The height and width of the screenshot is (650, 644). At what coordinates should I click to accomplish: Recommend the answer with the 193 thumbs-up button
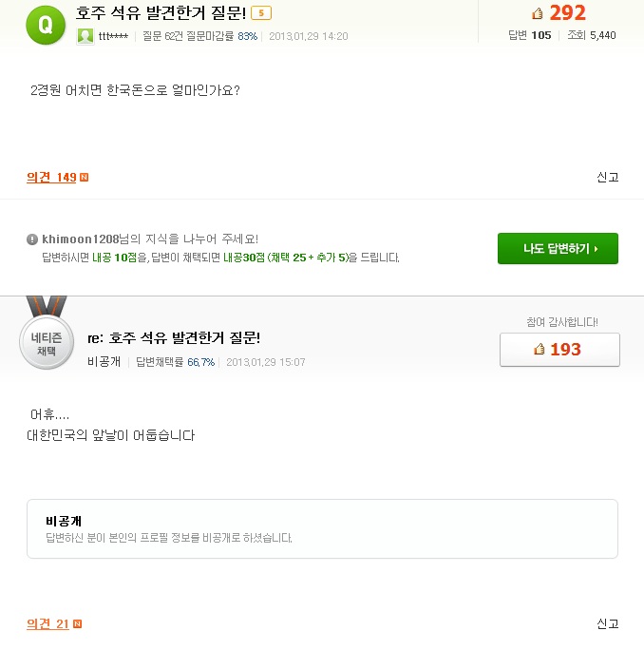(x=559, y=350)
